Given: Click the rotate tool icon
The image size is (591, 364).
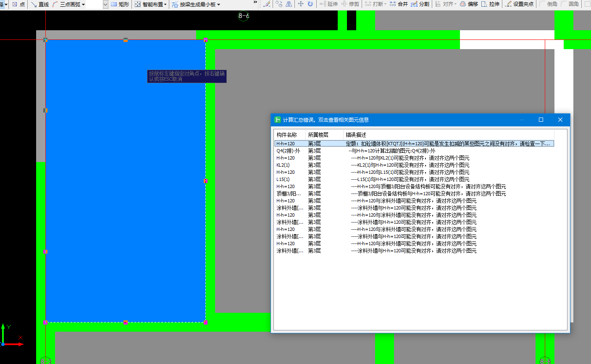Looking at the screenshot, I should coord(310,4).
